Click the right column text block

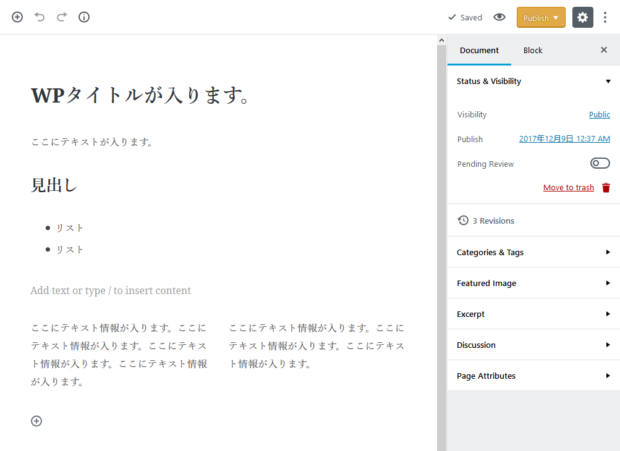(317, 346)
